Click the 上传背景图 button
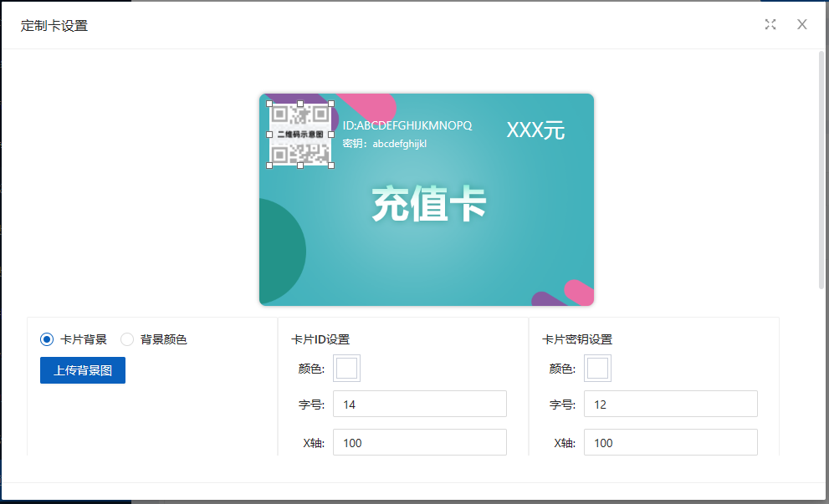 (83, 370)
